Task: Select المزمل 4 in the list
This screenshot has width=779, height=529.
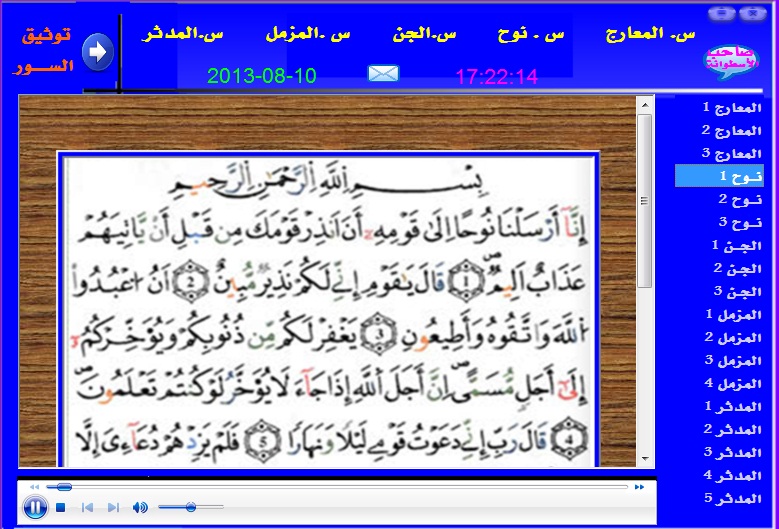Action: tap(733, 383)
